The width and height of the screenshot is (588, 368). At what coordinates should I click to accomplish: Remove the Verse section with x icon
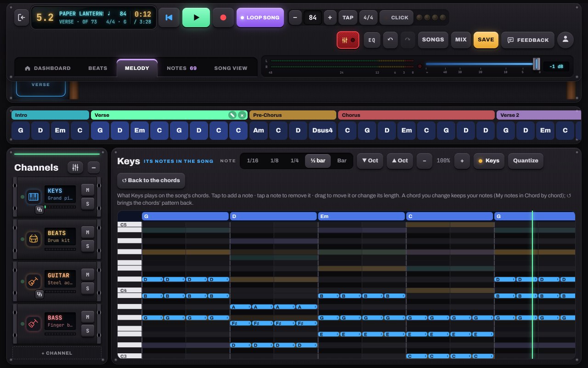click(242, 115)
